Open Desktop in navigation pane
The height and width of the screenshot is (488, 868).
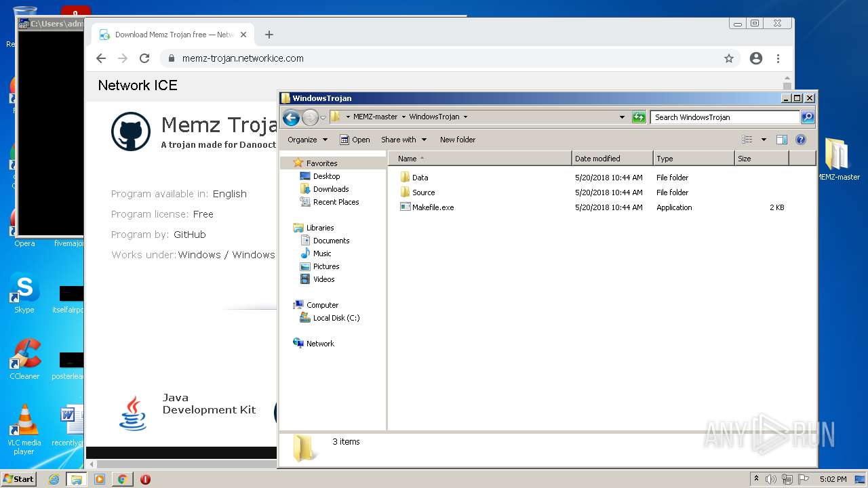[326, 176]
